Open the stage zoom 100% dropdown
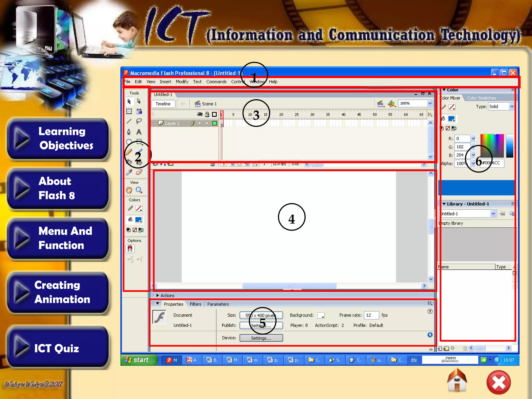The width and height of the screenshot is (532, 399). point(430,103)
